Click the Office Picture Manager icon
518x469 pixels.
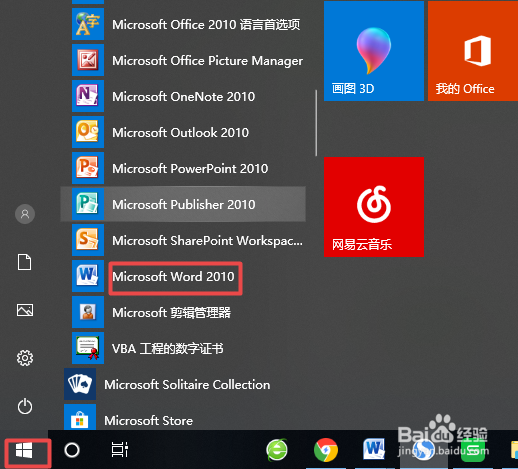pyautogui.click(x=88, y=60)
